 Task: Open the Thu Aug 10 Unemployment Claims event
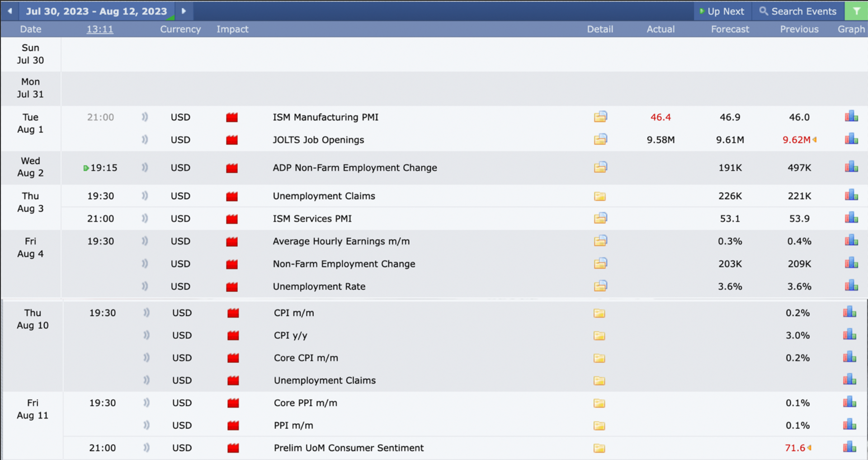coord(325,380)
